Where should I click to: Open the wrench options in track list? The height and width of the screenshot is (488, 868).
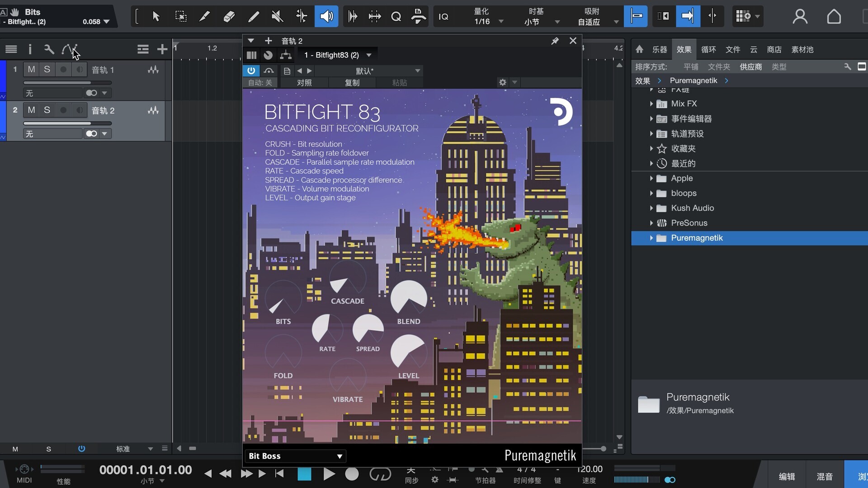point(49,49)
